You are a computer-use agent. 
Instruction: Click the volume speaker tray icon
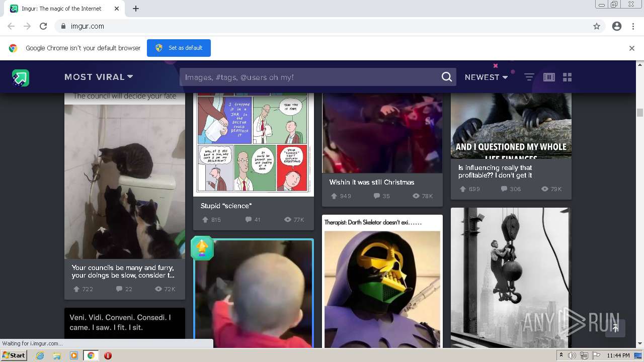tap(572, 355)
